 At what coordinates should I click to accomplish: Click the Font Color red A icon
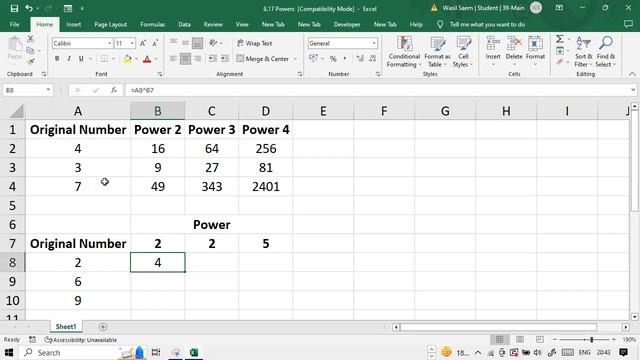(147, 59)
